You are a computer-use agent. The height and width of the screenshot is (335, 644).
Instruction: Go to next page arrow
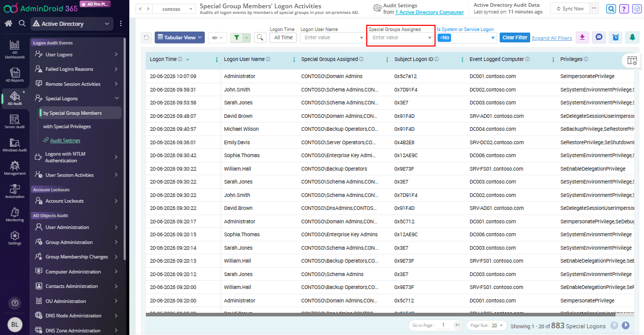(x=625, y=325)
